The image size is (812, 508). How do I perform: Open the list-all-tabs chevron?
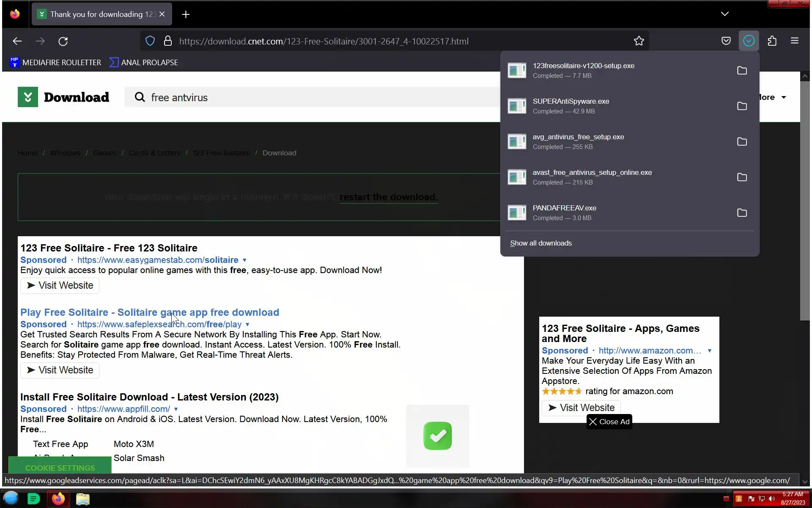(724, 14)
